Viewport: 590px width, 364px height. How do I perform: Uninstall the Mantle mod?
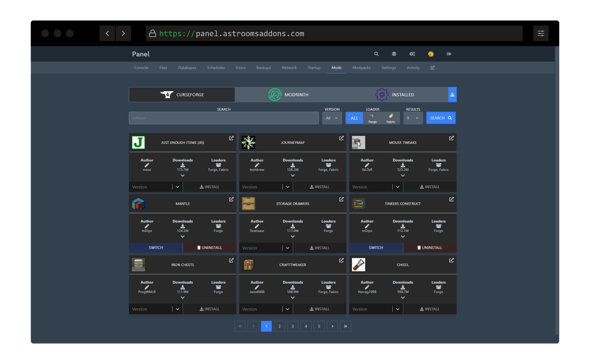(209, 248)
